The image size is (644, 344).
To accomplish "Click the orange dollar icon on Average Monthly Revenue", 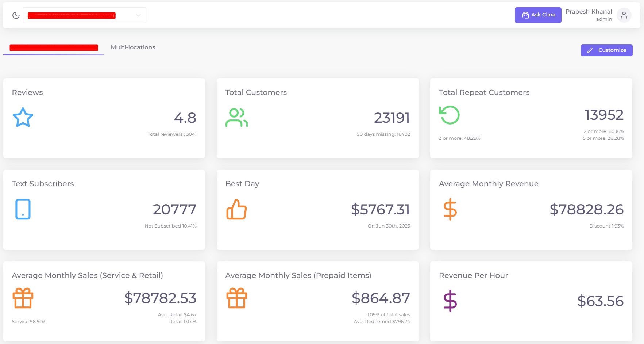I will [450, 209].
